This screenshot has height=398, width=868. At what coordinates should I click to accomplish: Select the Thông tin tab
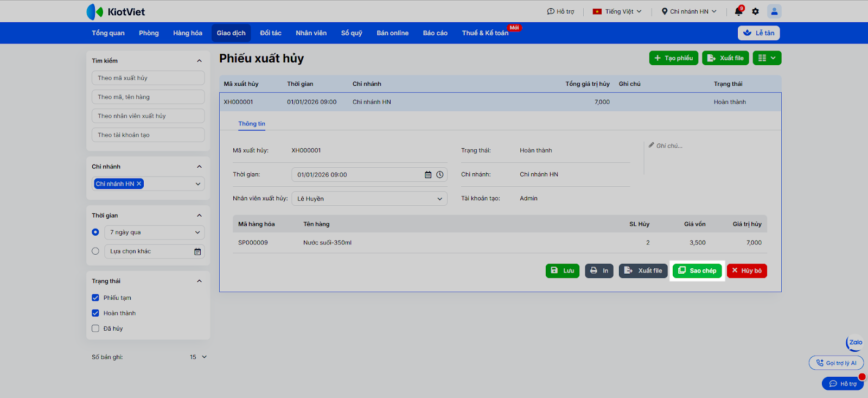tap(252, 124)
